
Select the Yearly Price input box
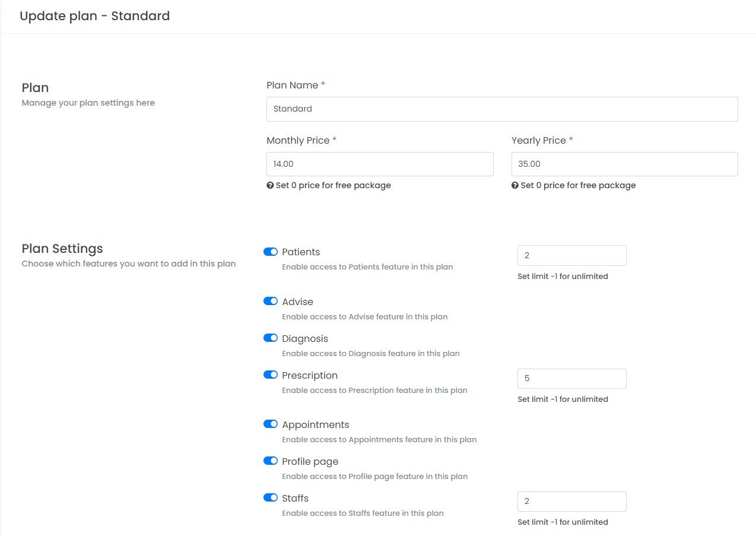coord(624,164)
